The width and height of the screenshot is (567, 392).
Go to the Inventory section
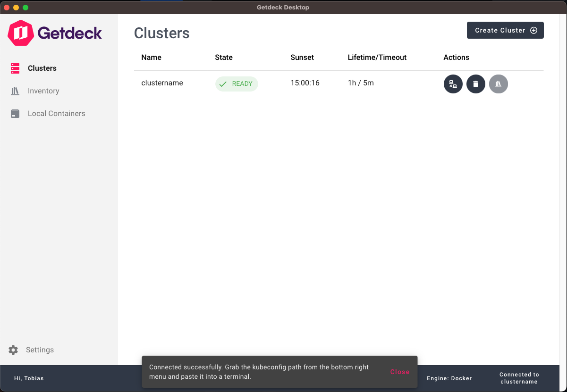point(43,91)
